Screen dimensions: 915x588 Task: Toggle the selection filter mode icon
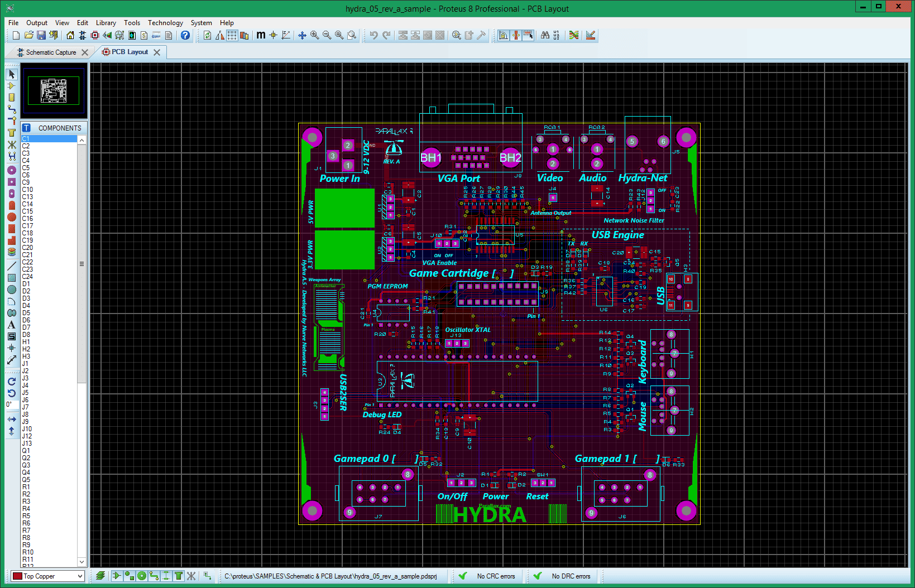tap(528, 35)
